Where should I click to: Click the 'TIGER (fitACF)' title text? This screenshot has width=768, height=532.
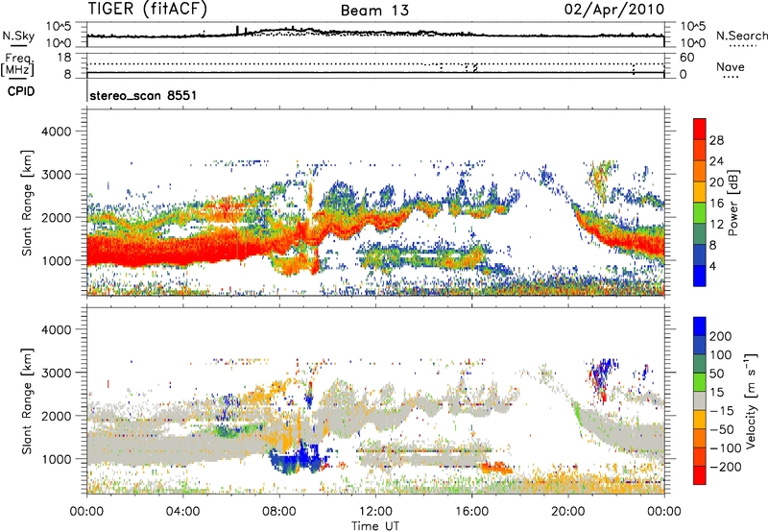[x=148, y=9]
